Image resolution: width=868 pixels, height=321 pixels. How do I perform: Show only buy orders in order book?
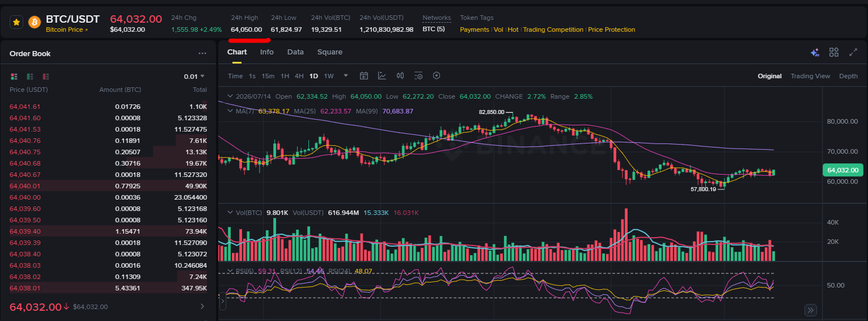(30, 76)
